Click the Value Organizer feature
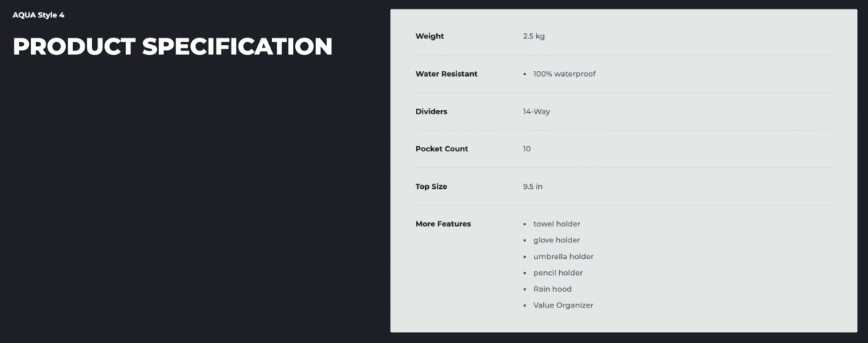This screenshot has width=868, height=343. (x=563, y=305)
